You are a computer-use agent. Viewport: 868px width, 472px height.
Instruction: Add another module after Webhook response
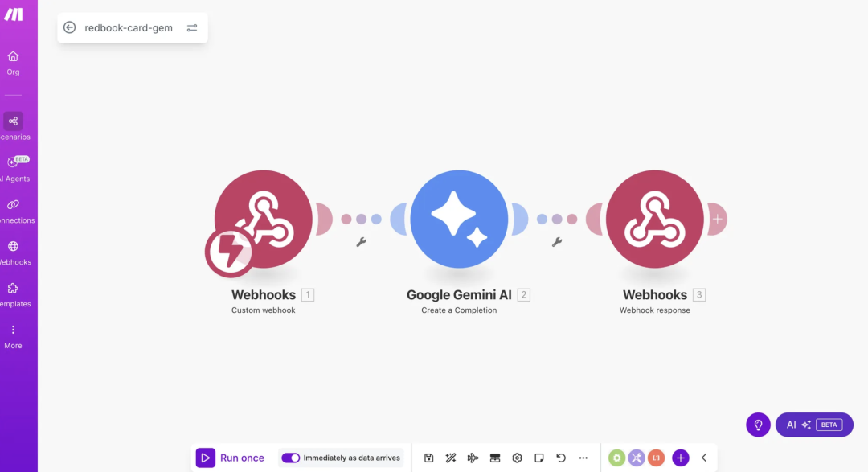pyautogui.click(x=718, y=219)
